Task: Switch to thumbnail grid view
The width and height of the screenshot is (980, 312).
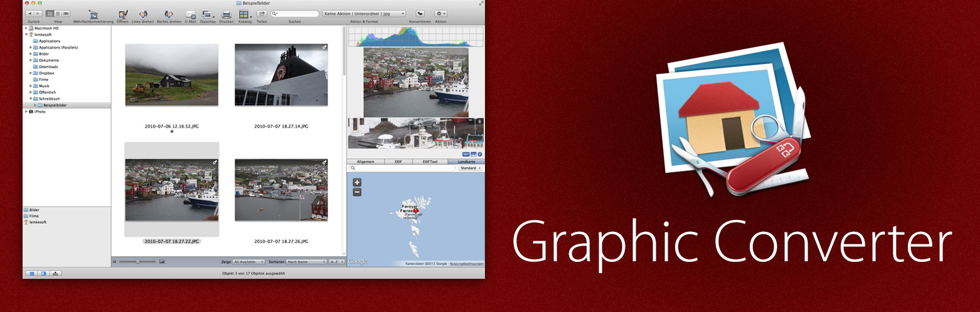Action: pos(50,13)
